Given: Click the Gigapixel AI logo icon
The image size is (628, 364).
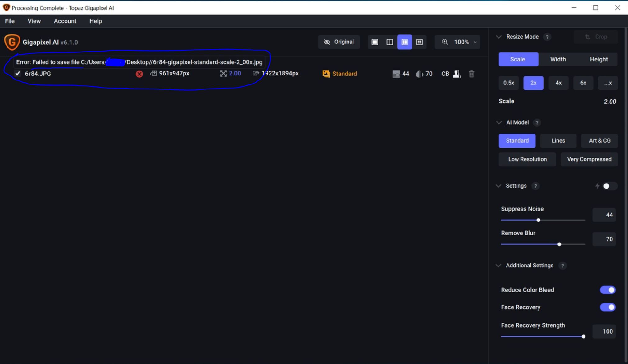Looking at the screenshot, I should [12, 42].
